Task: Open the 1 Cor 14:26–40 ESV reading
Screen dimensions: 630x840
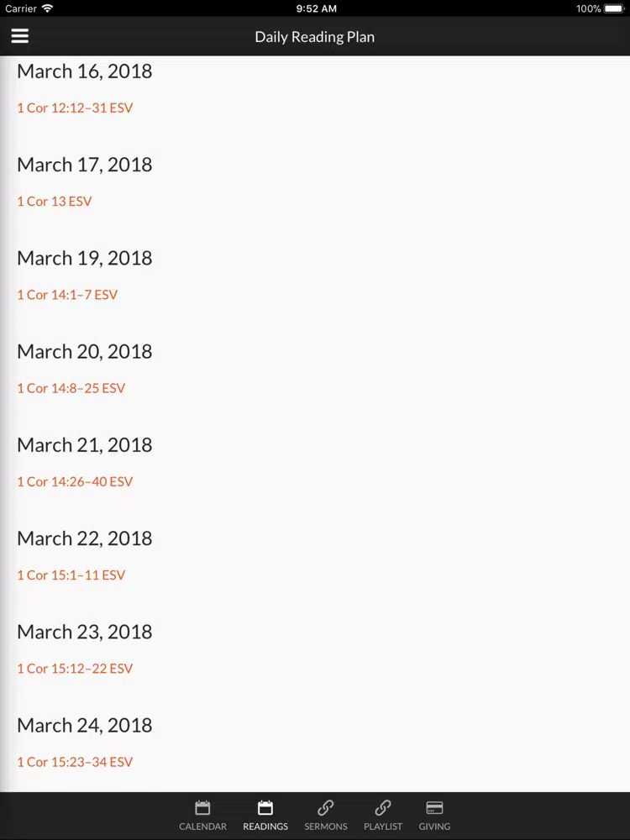Action: (x=75, y=481)
